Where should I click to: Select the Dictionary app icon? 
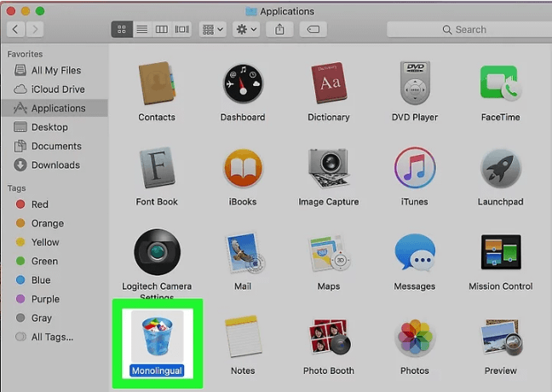coord(329,84)
